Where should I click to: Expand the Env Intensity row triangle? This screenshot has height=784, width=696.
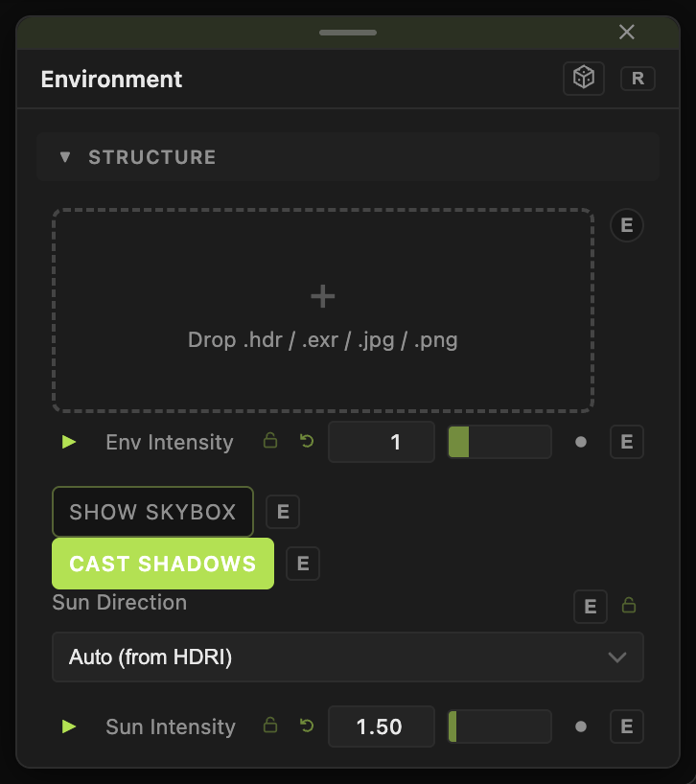pyautogui.click(x=69, y=442)
